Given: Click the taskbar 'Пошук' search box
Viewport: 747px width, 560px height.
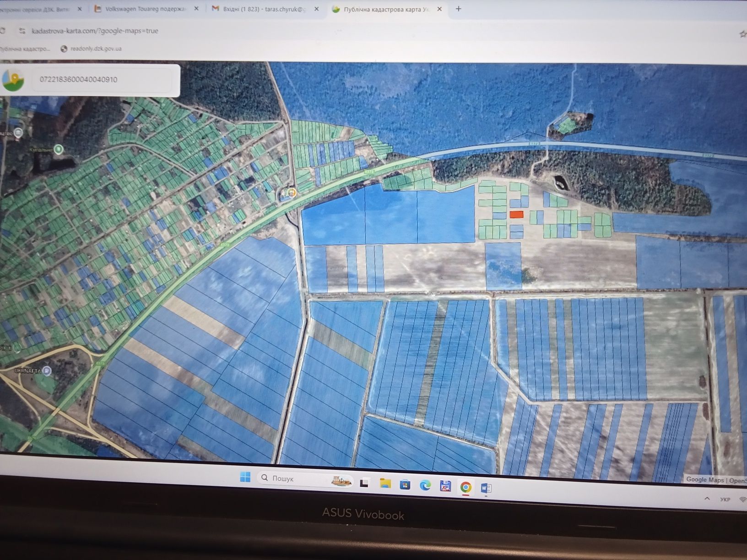Looking at the screenshot, I should (x=305, y=479).
